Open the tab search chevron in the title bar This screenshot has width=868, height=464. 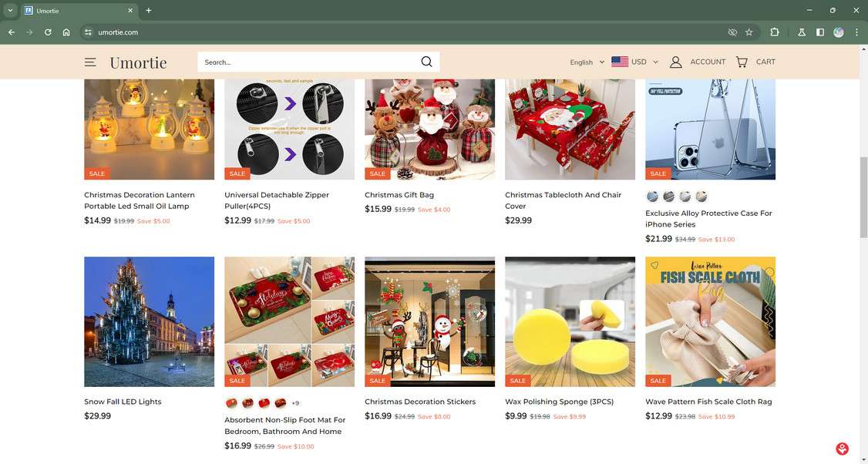(10, 11)
